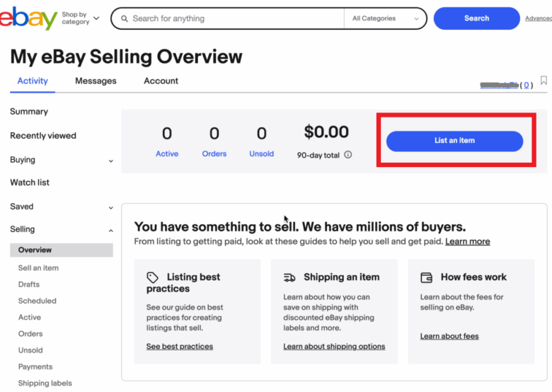Click the eBay logo
552x392 pixels.
(28, 18)
